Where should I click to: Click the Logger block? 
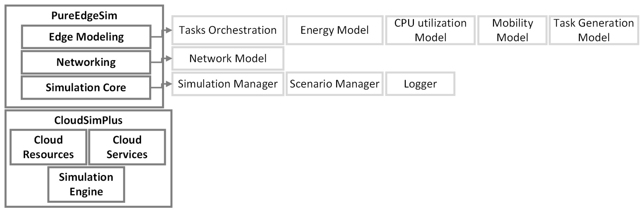[420, 84]
